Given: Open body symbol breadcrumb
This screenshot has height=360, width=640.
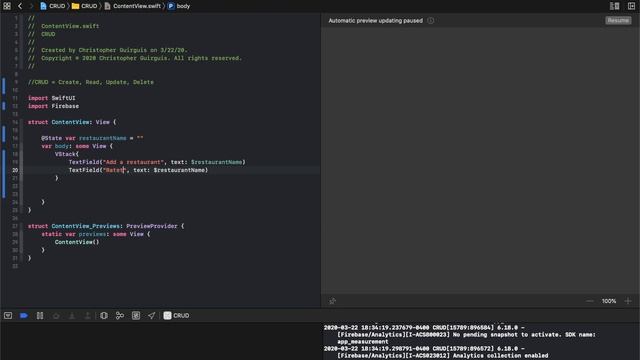Looking at the screenshot, I should (179, 6).
